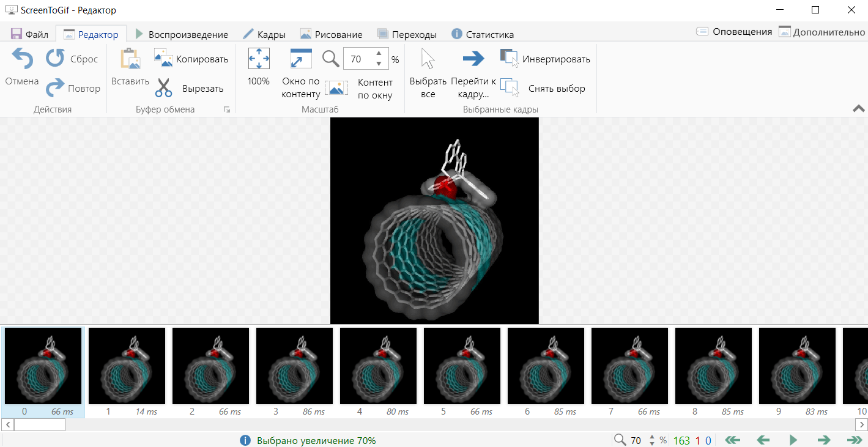Open Буфер обмена dialog launcher
868x447 pixels.
[x=227, y=109]
